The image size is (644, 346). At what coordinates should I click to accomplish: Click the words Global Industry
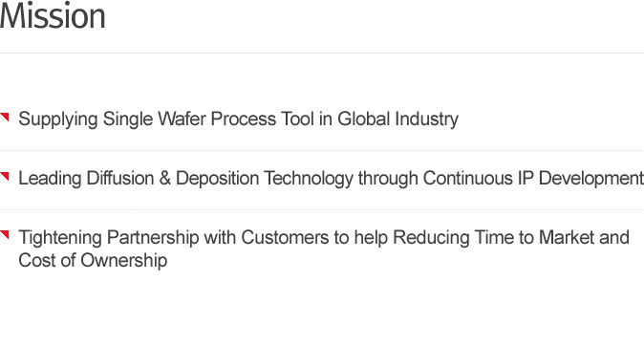point(398,119)
